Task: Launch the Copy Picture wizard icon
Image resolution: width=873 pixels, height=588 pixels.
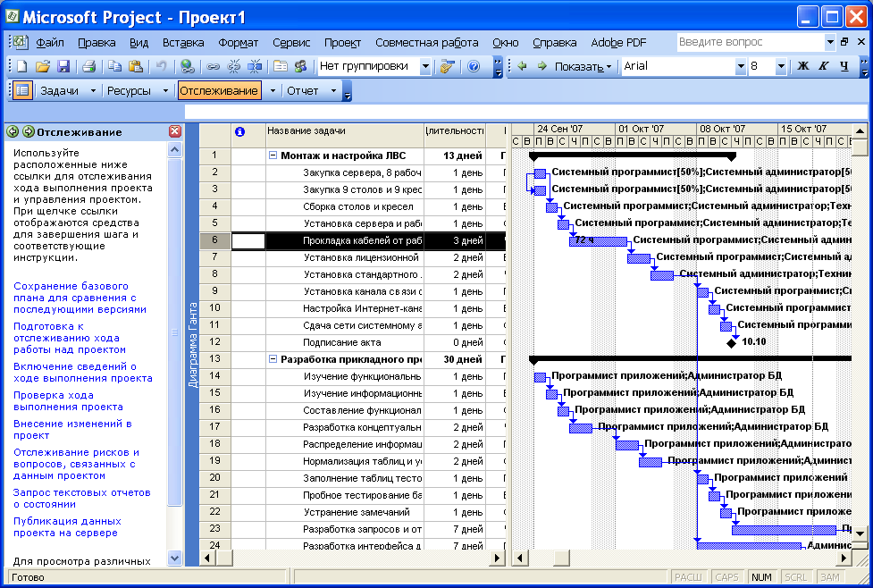Action: pyautogui.click(x=447, y=67)
